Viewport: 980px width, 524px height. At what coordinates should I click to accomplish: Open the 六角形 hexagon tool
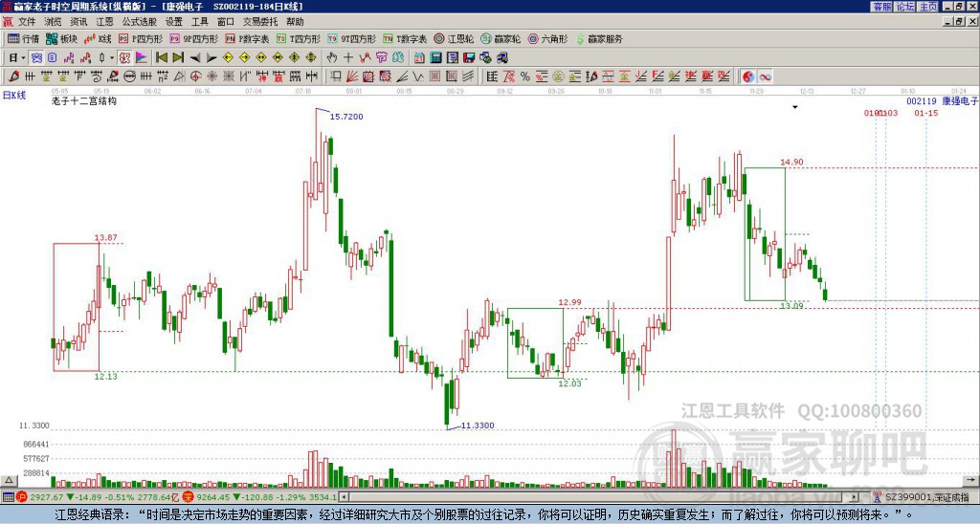coord(547,38)
